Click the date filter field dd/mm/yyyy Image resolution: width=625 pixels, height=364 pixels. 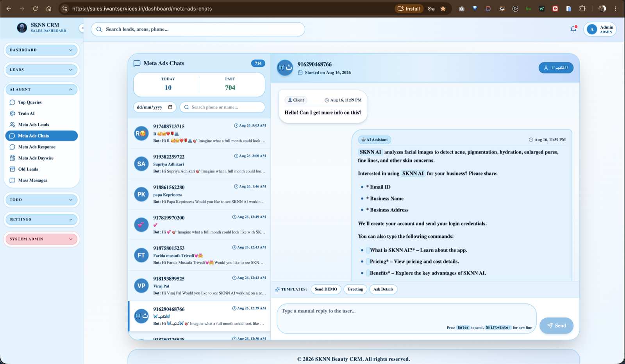click(155, 107)
